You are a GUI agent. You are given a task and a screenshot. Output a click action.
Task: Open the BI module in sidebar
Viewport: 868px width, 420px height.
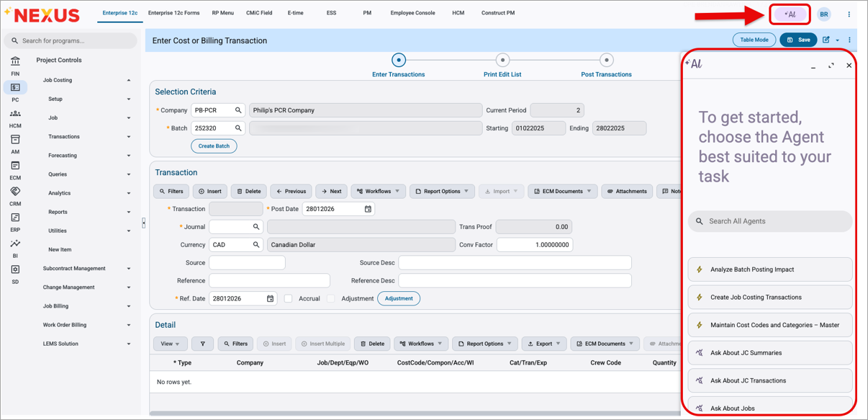[x=15, y=249]
